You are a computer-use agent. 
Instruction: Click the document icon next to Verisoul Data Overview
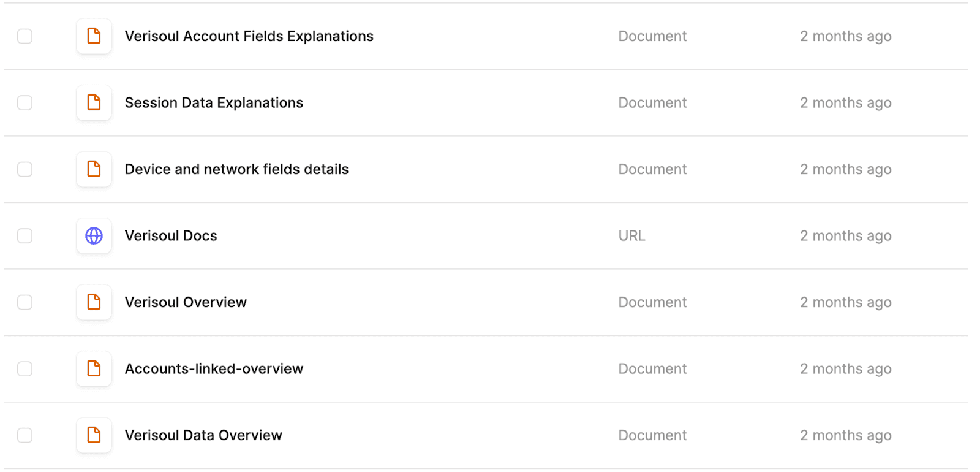click(93, 435)
